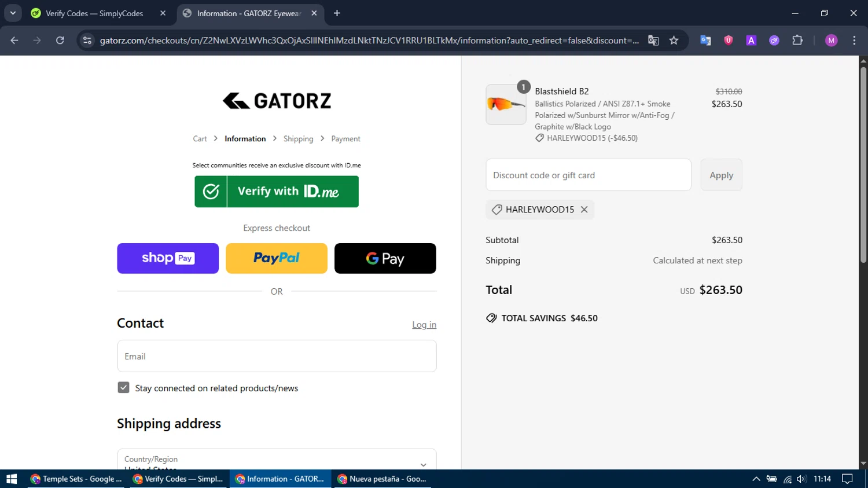
Task: Close the Verify Codes tab
Action: [x=163, y=13]
